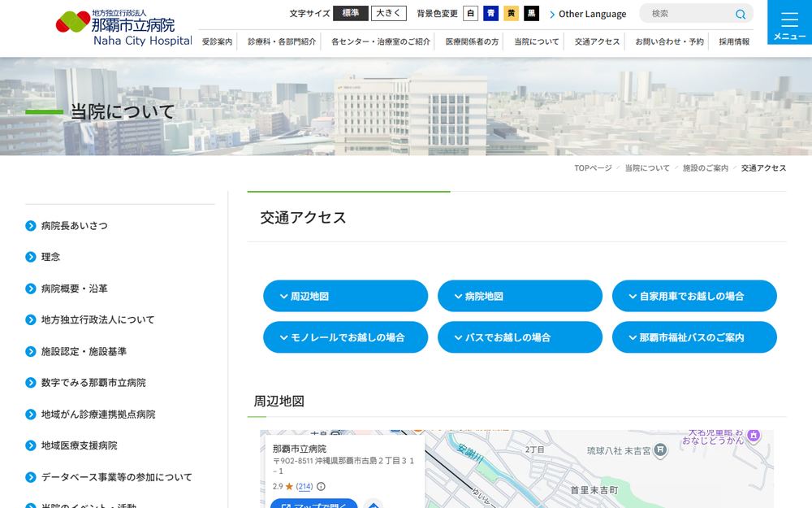Open 病院概要・沿革 sidebar link

point(75,289)
